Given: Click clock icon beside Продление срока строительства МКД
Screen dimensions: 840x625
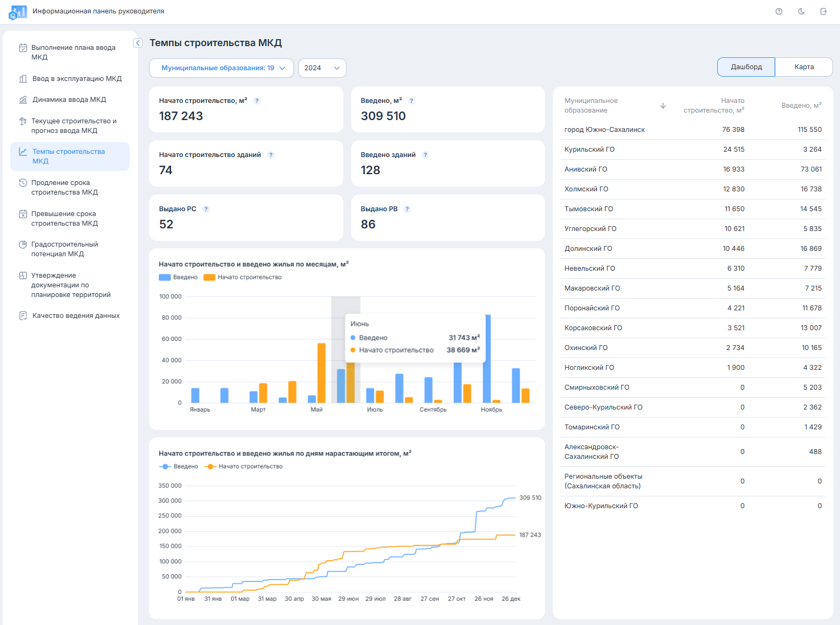Looking at the screenshot, I should click(x=23, y=183).
